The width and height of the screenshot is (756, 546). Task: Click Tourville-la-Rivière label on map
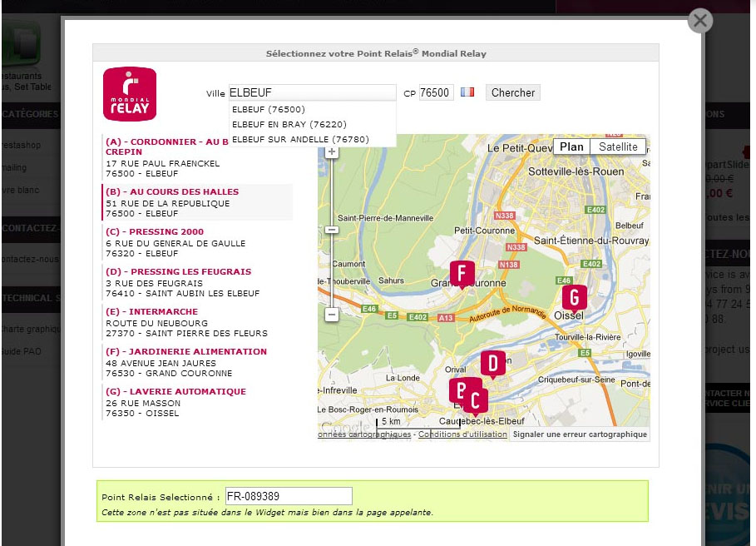(588, 337)
